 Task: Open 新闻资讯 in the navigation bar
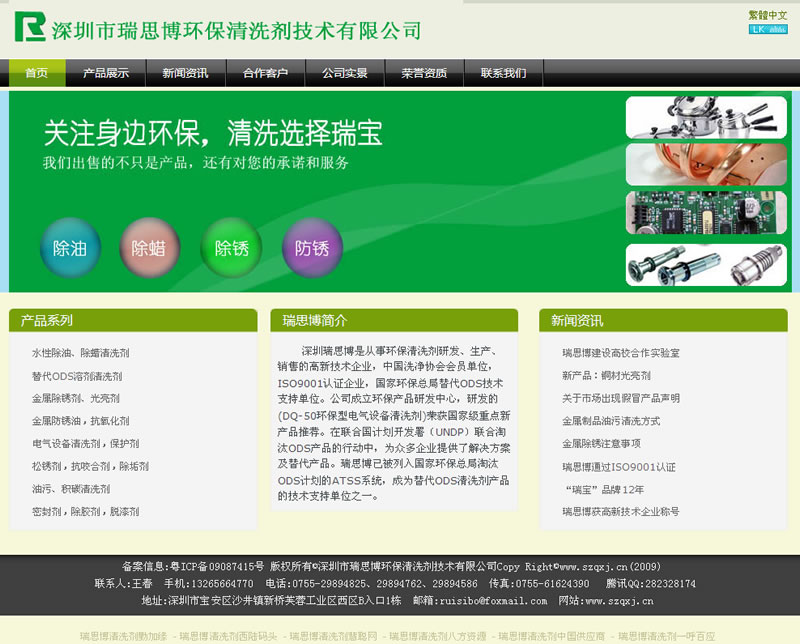pos(186,73)
